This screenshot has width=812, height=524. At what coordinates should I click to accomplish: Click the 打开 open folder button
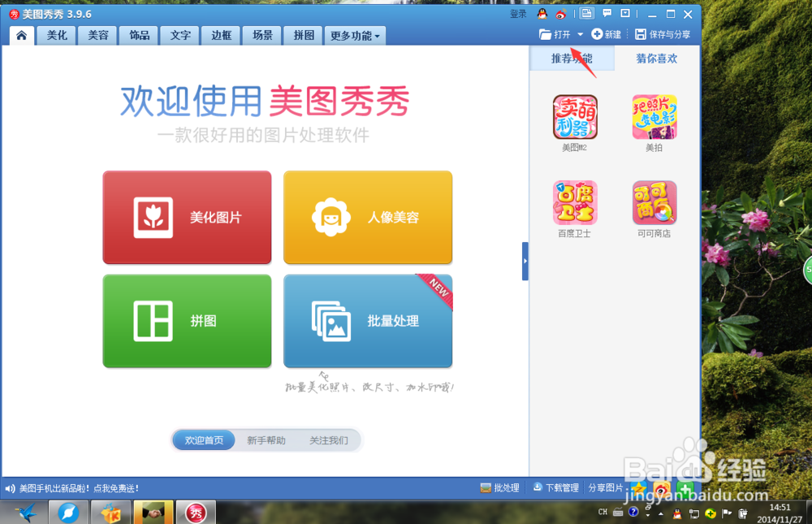coord(555,34)
